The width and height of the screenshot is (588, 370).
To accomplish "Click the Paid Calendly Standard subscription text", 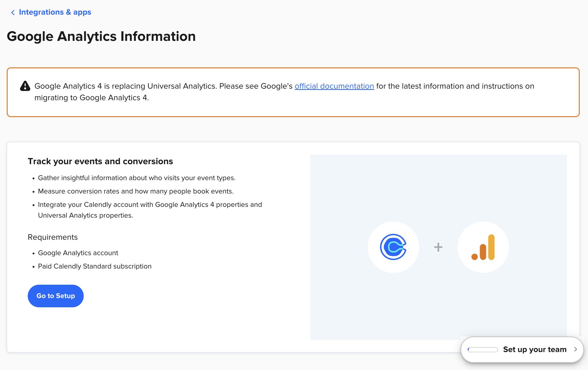I will pyautogui.click(x=95, y=266).
